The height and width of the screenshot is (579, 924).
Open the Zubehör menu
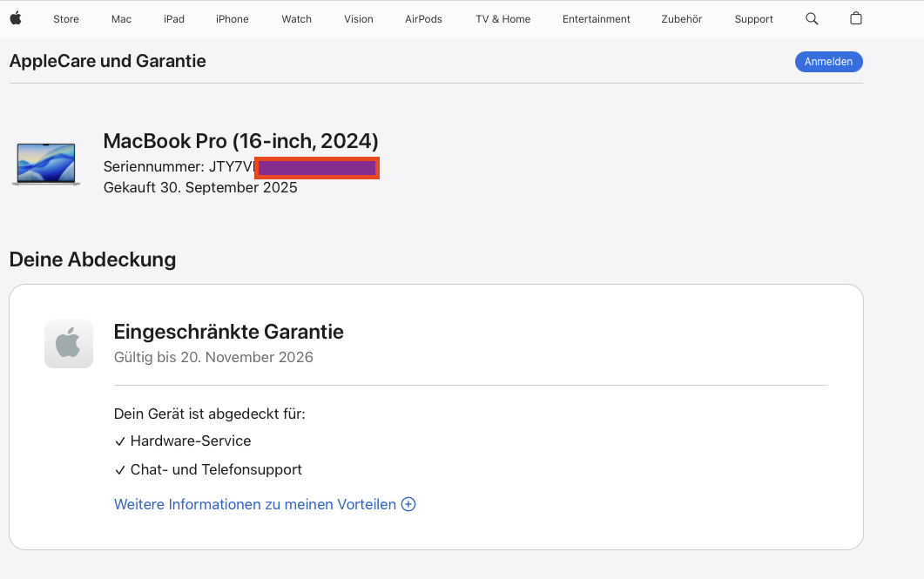[x=681, y=19]
